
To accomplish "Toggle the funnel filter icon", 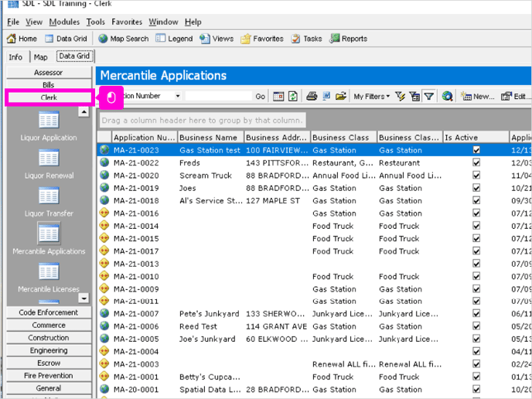I will [x=429, y=97].
